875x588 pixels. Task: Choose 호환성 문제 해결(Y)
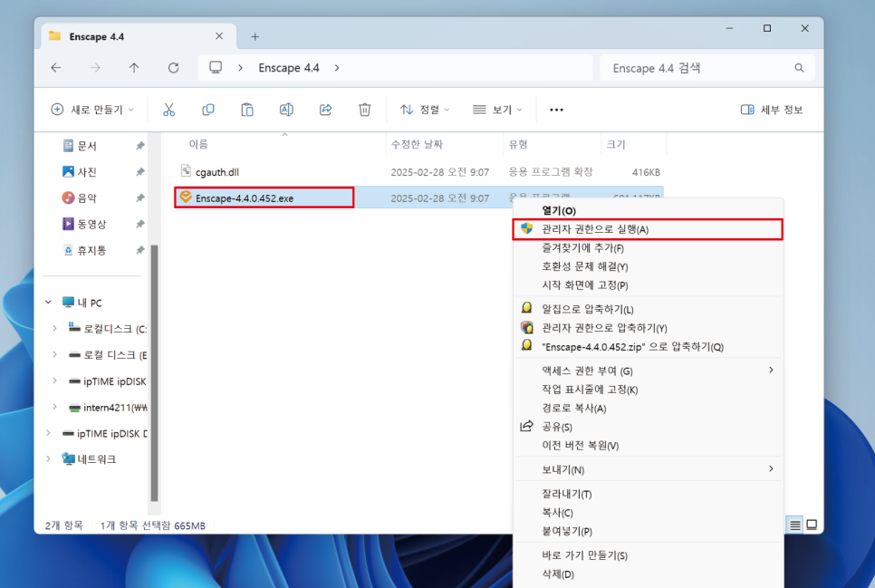648,266
